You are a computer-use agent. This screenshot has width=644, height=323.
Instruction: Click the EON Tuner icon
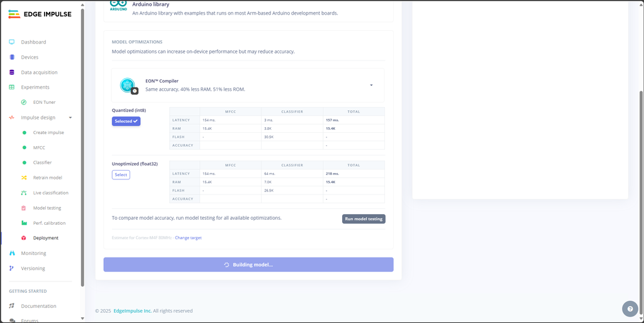[24, 102]
